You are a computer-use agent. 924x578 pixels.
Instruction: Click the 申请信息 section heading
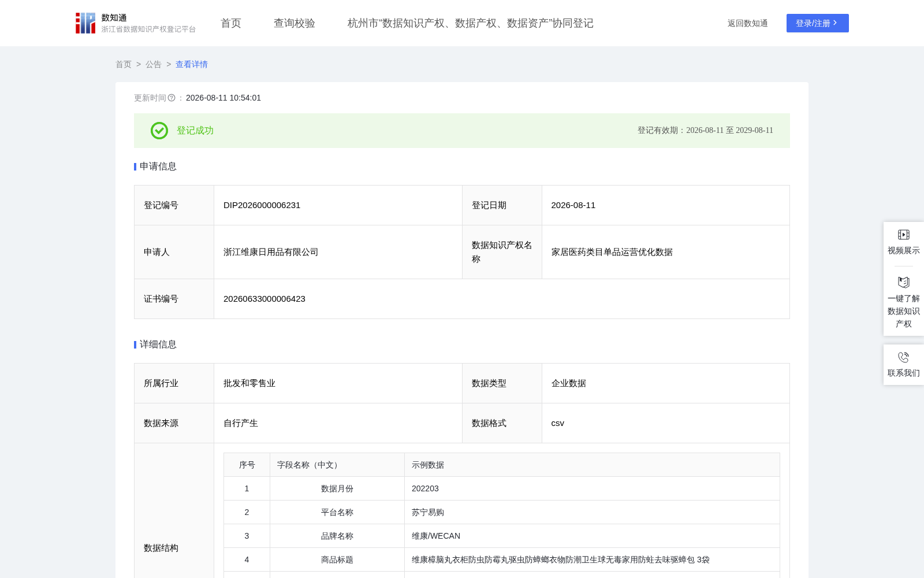point(158,166)
